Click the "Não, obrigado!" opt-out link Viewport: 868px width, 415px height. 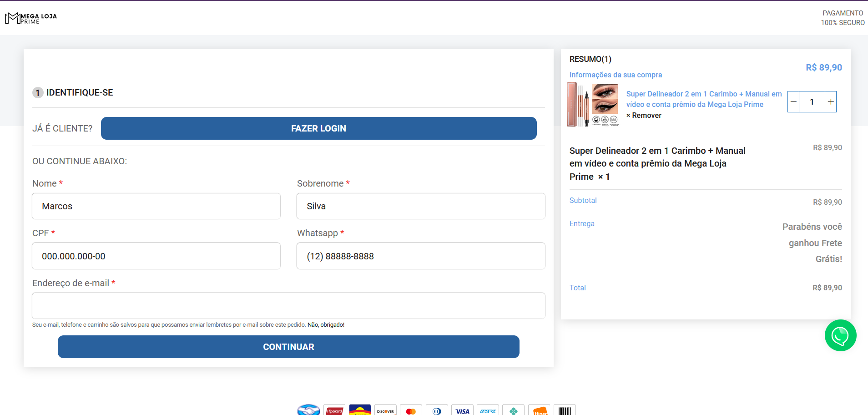[326, 325]
